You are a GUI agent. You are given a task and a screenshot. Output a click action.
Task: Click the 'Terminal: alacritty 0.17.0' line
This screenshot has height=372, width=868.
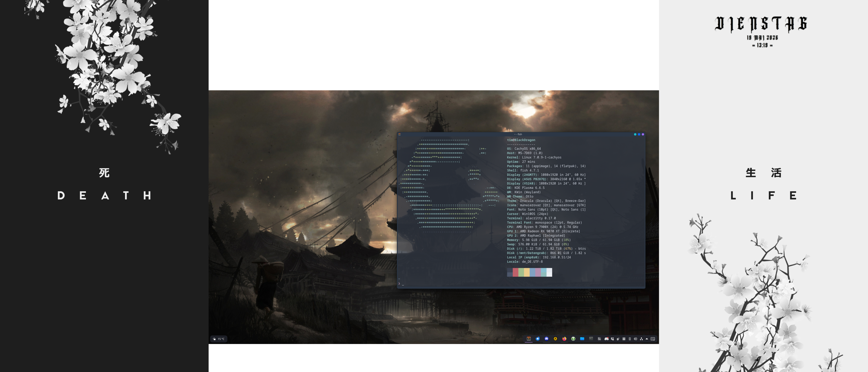531,218
